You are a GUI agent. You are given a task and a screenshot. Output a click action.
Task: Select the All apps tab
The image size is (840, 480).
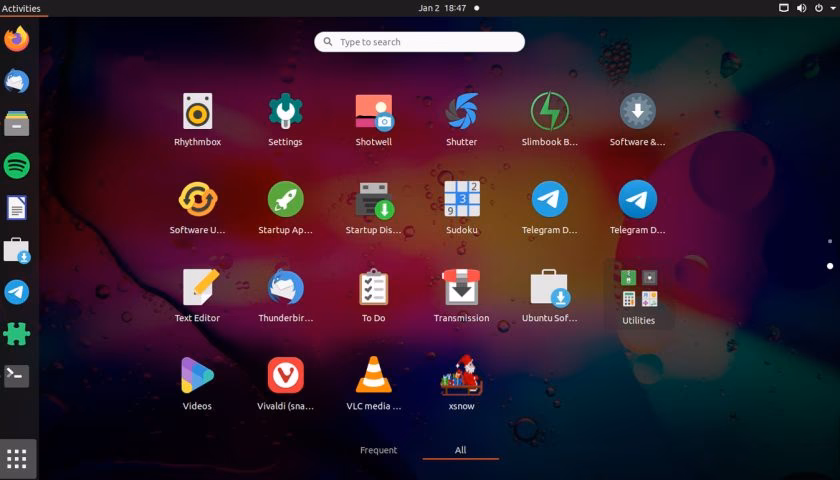(x=461, y=450)
